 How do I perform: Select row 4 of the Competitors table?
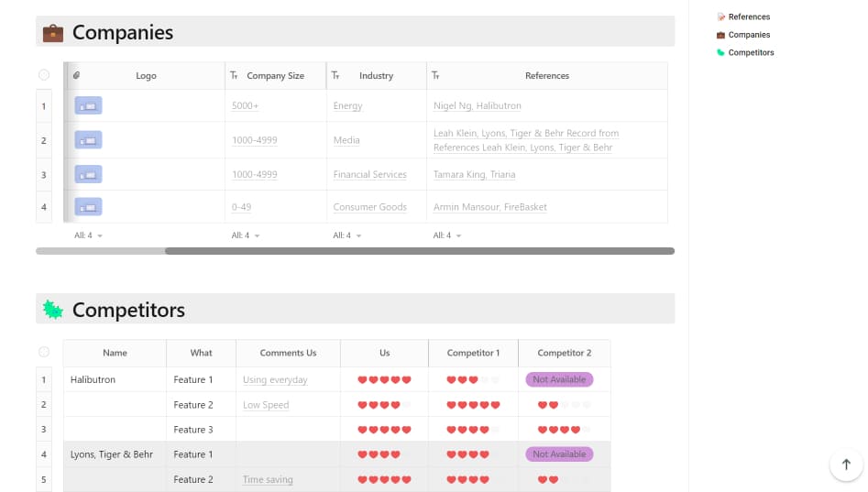tap(44, 454)
